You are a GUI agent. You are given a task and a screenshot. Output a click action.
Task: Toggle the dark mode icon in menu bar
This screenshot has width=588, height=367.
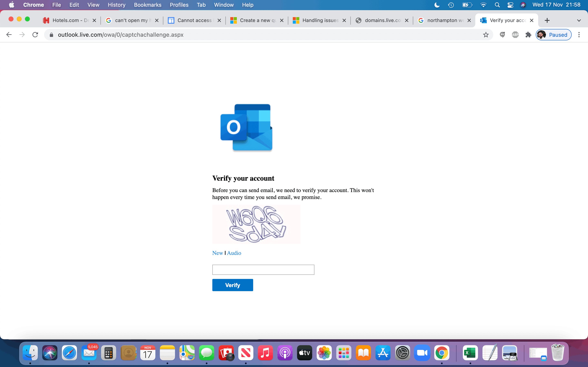pos(437,5)
